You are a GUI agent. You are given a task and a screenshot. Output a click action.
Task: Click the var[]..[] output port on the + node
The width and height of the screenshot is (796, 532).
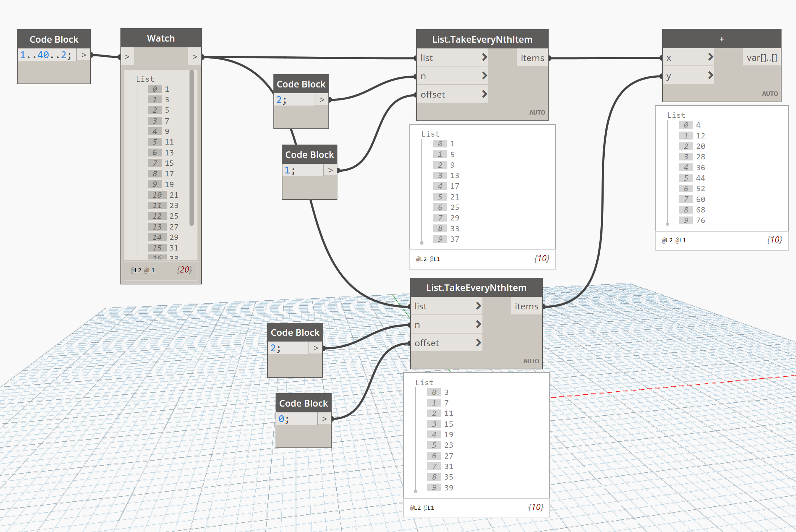pos(761,57)
